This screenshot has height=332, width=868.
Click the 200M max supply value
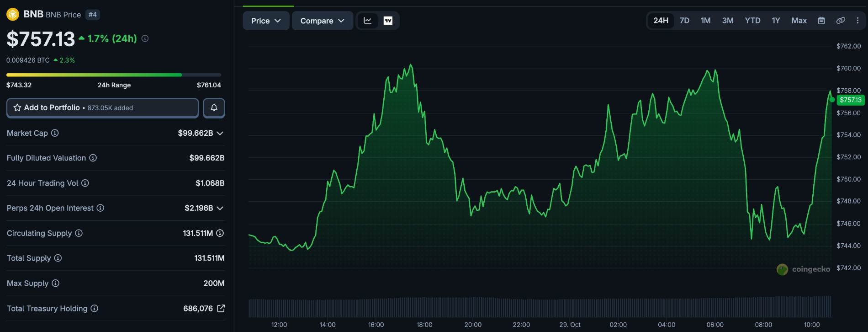click(214, 283)
